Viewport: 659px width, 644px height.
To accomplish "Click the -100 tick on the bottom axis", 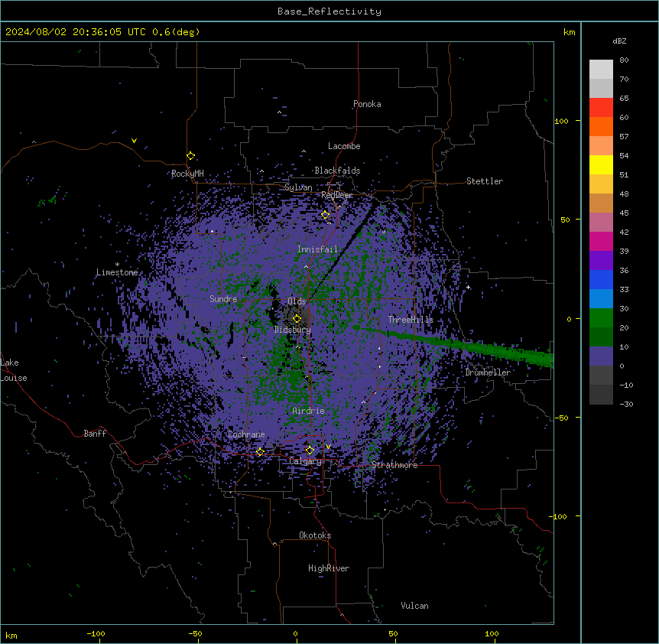I will [96, 633].
